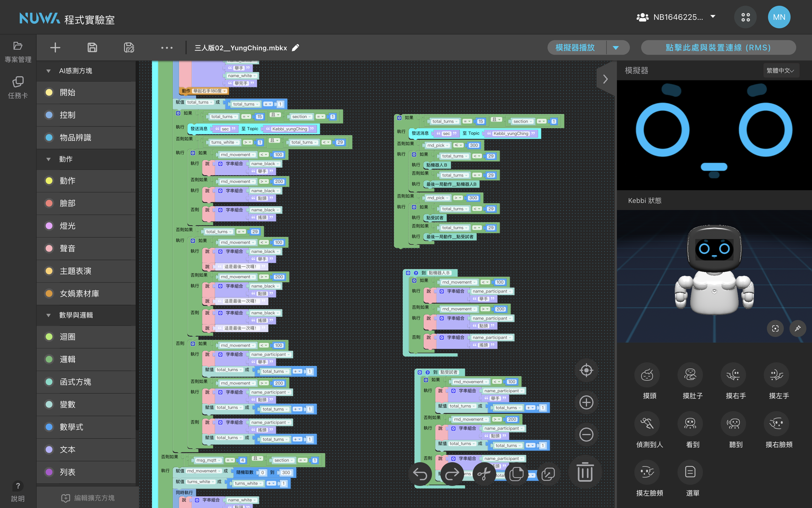Click the new project plus icon
Image resolution: width=812 pixels, height=508 pixels.
coord(55,48)
